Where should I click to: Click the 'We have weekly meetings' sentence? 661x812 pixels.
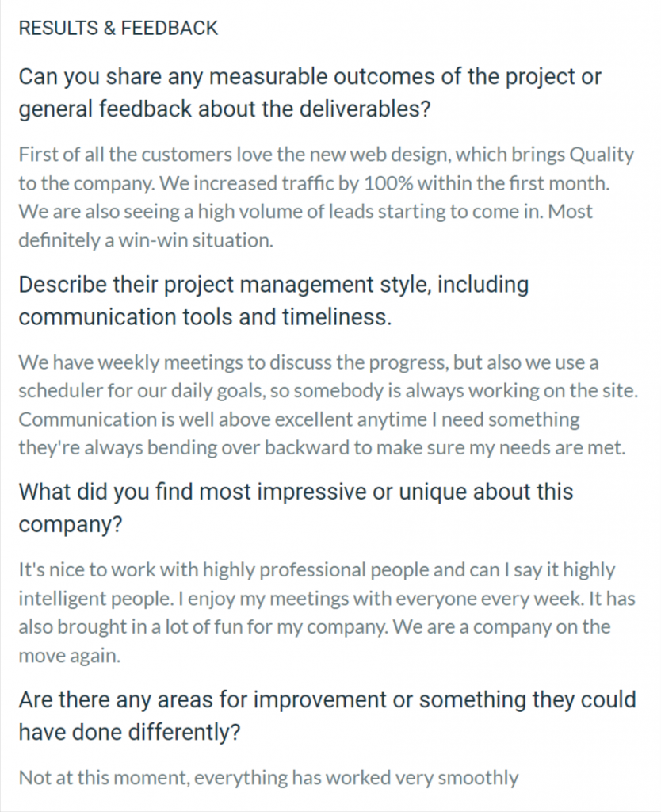click(x=308, y=362)
